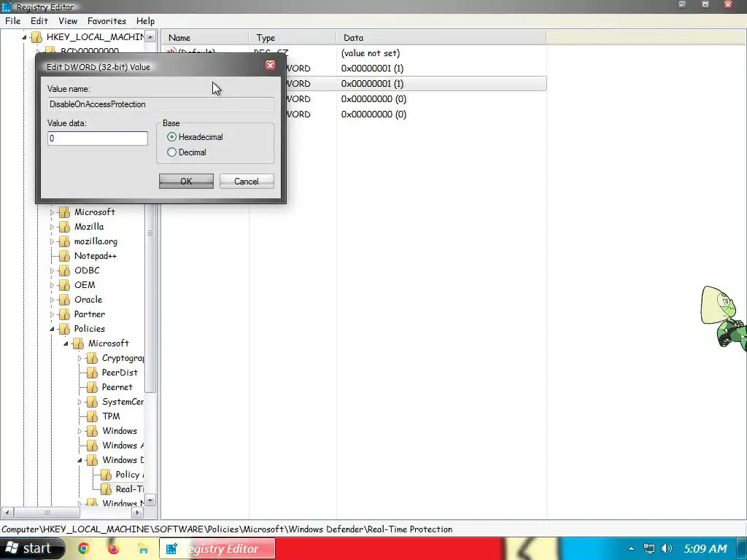Open the View menu
Image resolution: width=747 pixels, height=560 pixels.
(x=68, y=21)
